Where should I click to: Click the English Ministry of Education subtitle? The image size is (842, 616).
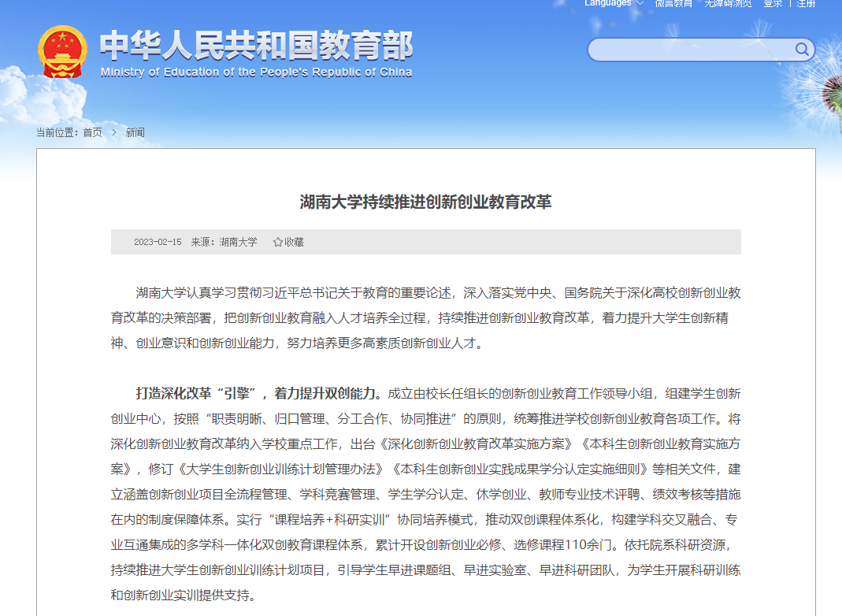point(256,72)
